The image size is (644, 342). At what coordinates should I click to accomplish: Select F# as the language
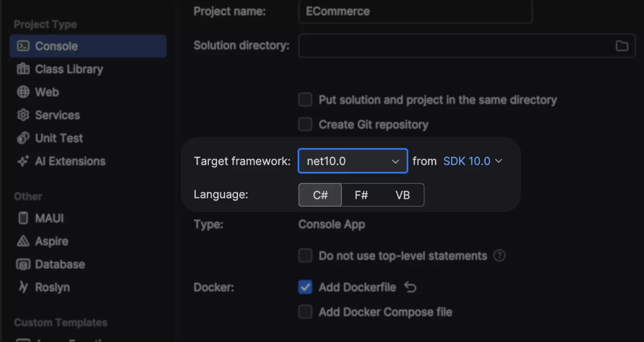pyautogui.click(x=361, y=195)
